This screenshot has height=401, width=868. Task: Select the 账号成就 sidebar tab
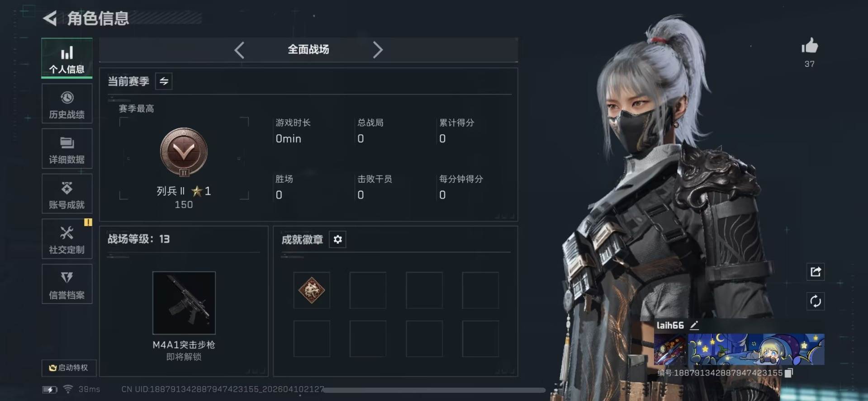click(67, 194)
